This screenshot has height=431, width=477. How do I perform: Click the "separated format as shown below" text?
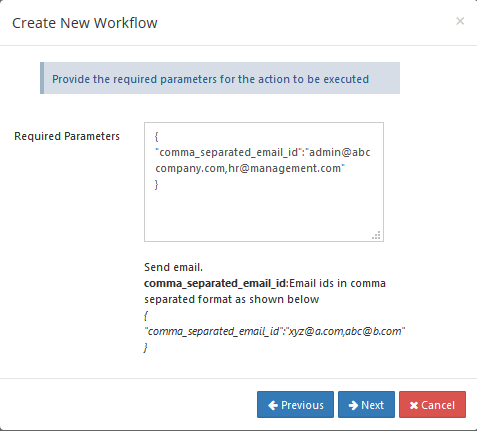[232, 299]
